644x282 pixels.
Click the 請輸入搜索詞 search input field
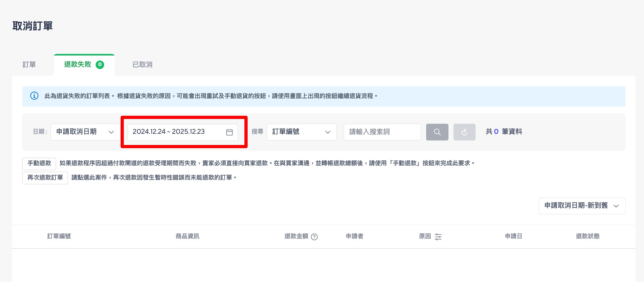click(x=382, y=132)
